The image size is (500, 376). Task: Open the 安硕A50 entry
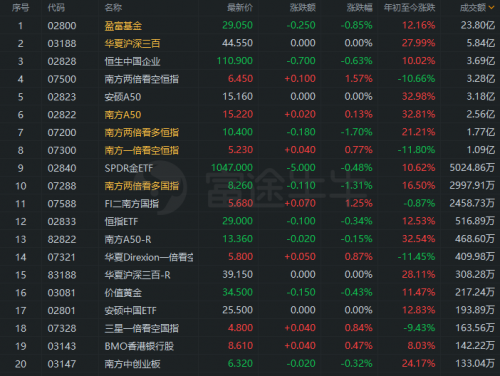tap(250, 97)
